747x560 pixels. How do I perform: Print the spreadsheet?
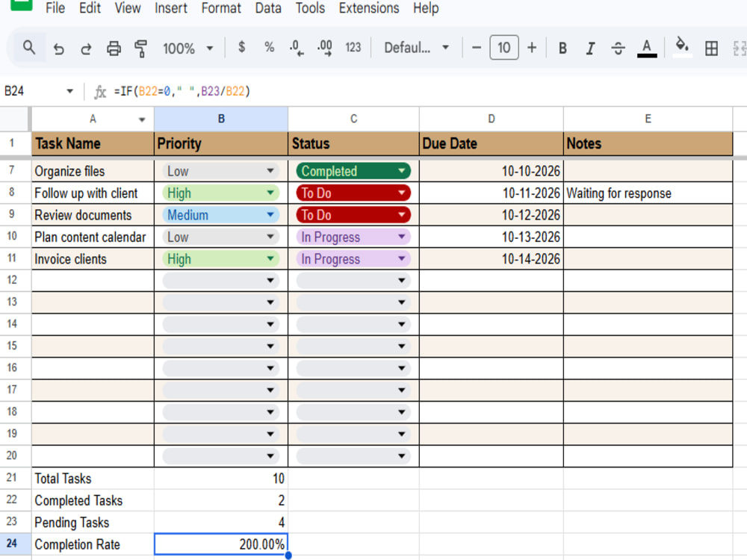click(114, 48)
